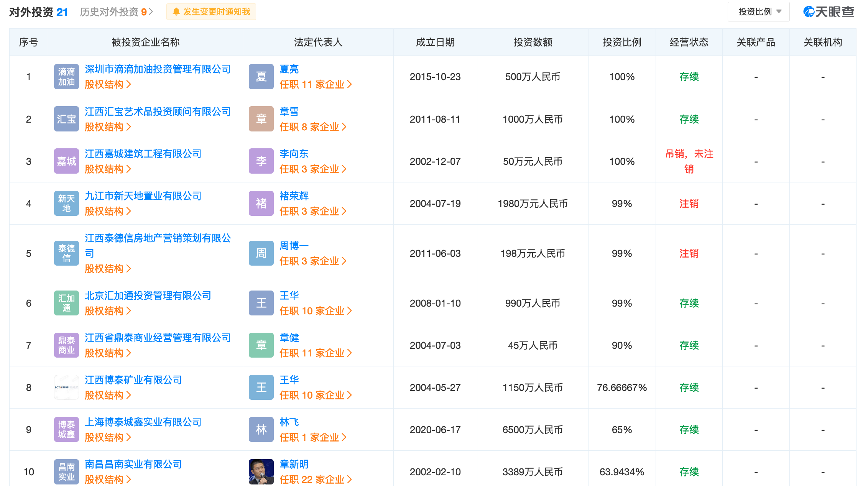Select the 对外投资 21 tab heading
Viewport: 868px width, 486px height.
[38, 12]
